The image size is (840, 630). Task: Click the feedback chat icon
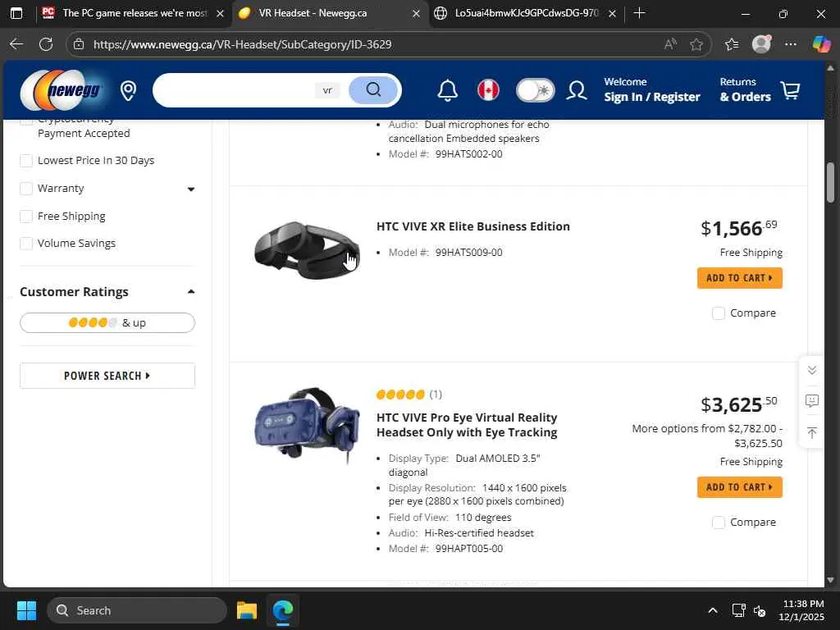(x=811, y=401)
